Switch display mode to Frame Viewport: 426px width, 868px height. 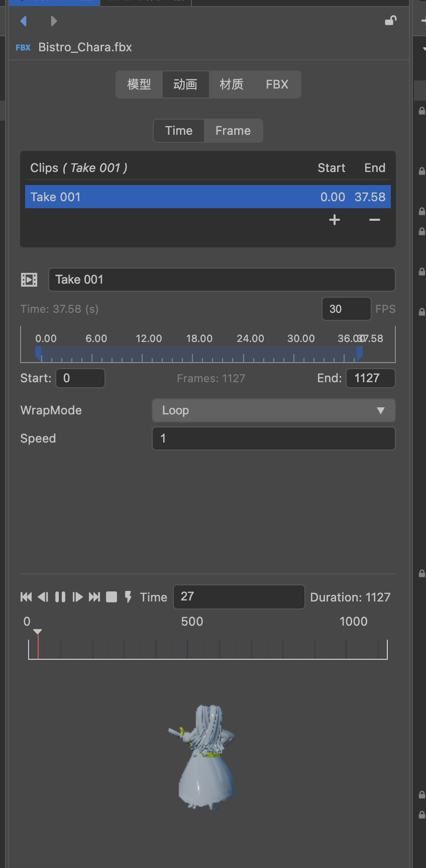tap(233, 131)
